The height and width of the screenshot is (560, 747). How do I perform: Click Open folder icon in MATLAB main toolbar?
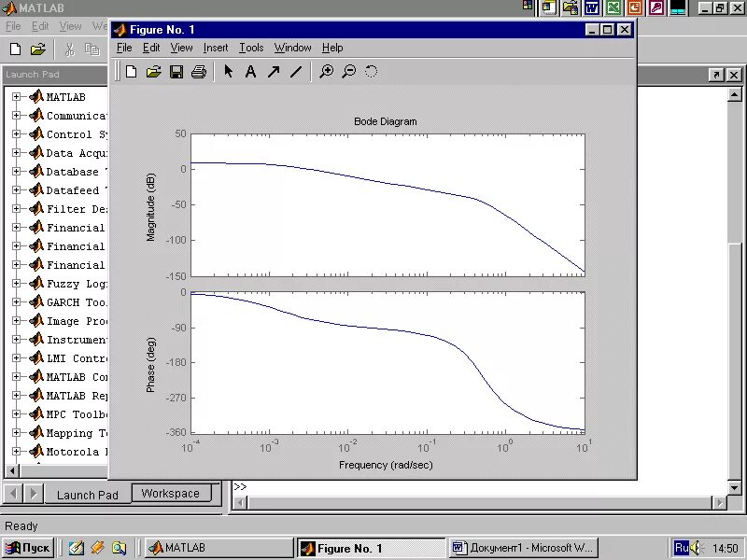(x=38, y=49)
